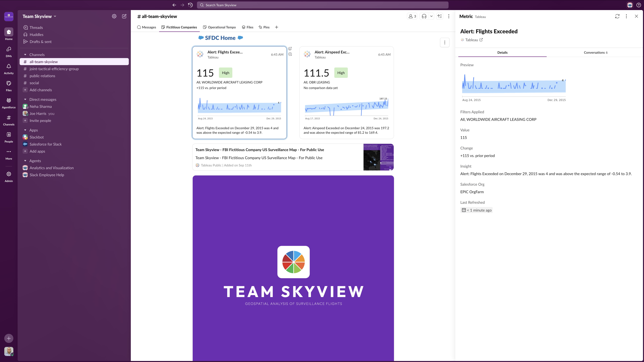Refresh the Metric panel
This screenshot has width=644, height=362.
(x=617, y=16)
